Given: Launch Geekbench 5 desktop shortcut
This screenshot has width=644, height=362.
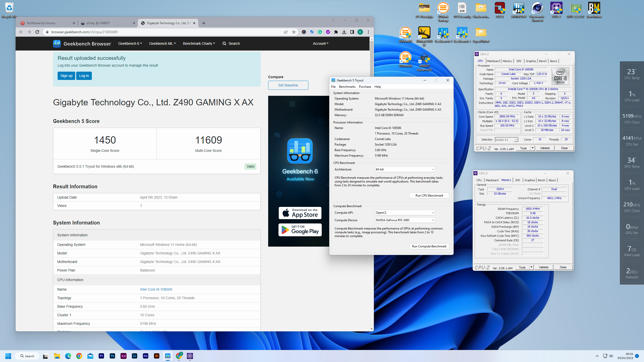Looking at the screenshot, I should tap(462, 35).
